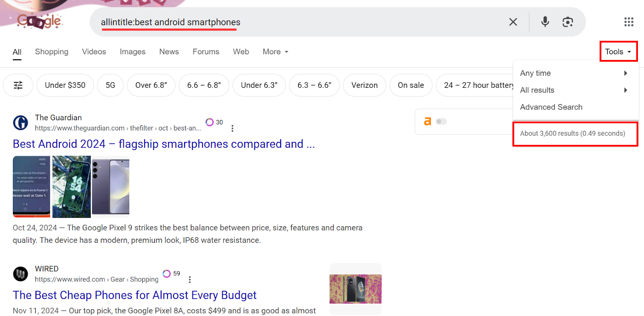This screenshot has height=316, width=644.
Task: Apply the 6.3 – 6.6" filter chip
Action: point(314,85)
